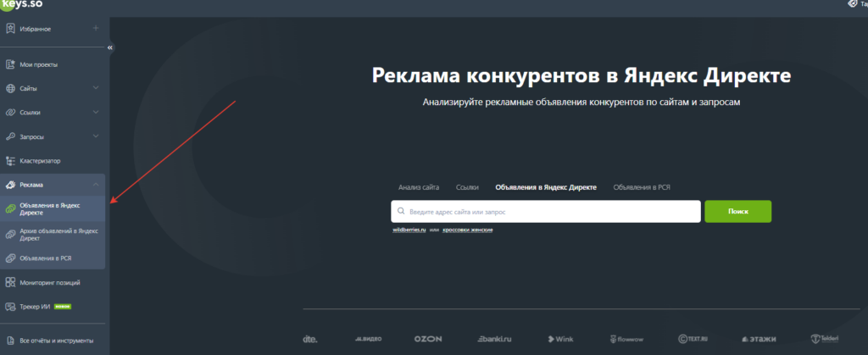Use example link кроссовки женские
868x355 pixels.
pos(467,230)
